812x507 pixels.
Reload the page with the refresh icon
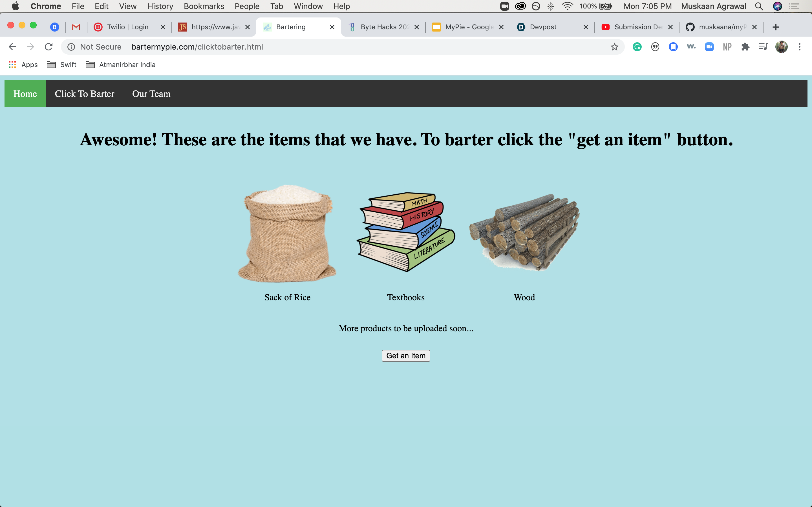pyautogui.click(x=49, y=46)
